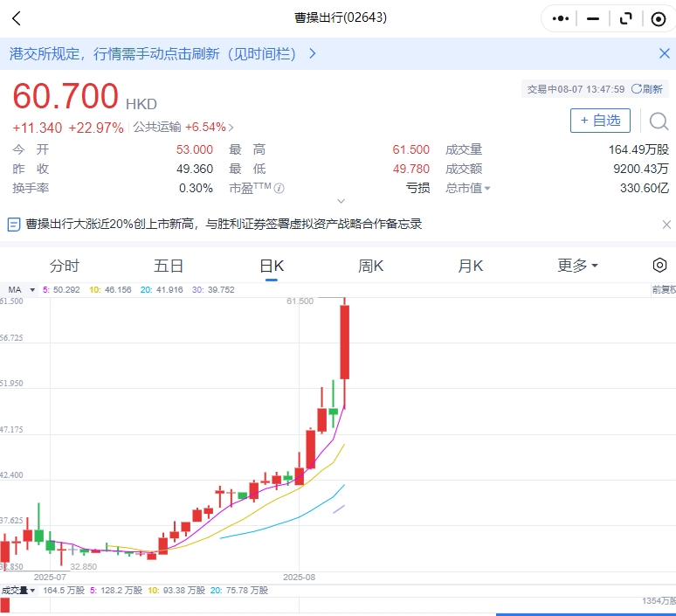The width and height of the screenshot is (676, 616).
Task: Switch to 分时 chart tab
Action: [65, 266]
